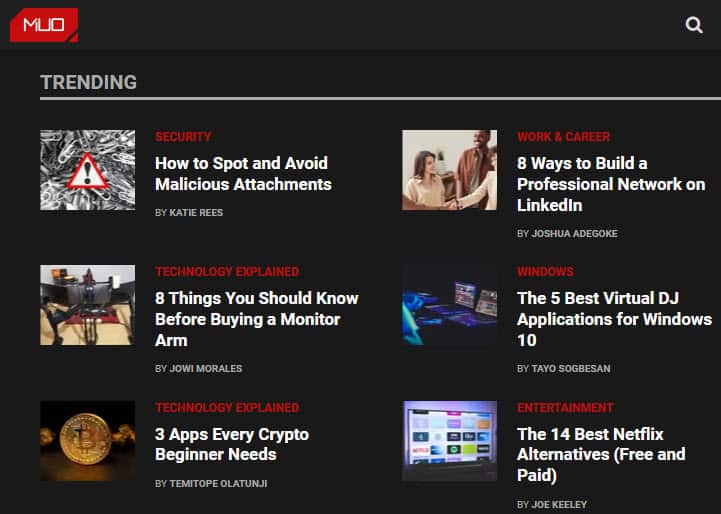Open Technology Explained above the Crypto article
The width and height of the screenshot is (721, 514).
[x=227, y=408]
